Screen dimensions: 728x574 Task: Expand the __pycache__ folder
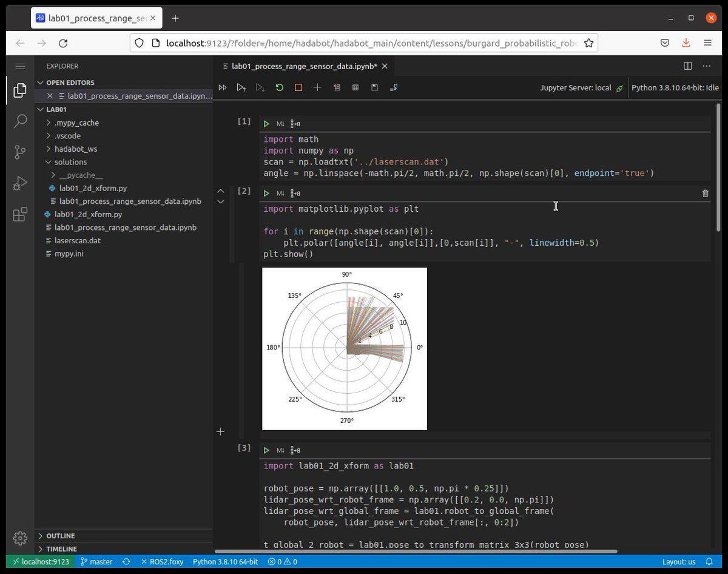point(123,175)
